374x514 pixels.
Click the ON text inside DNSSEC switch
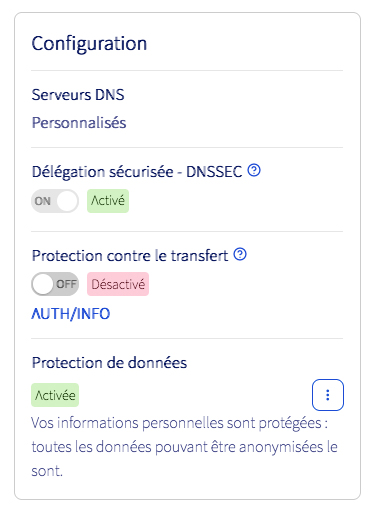(43, 201)
